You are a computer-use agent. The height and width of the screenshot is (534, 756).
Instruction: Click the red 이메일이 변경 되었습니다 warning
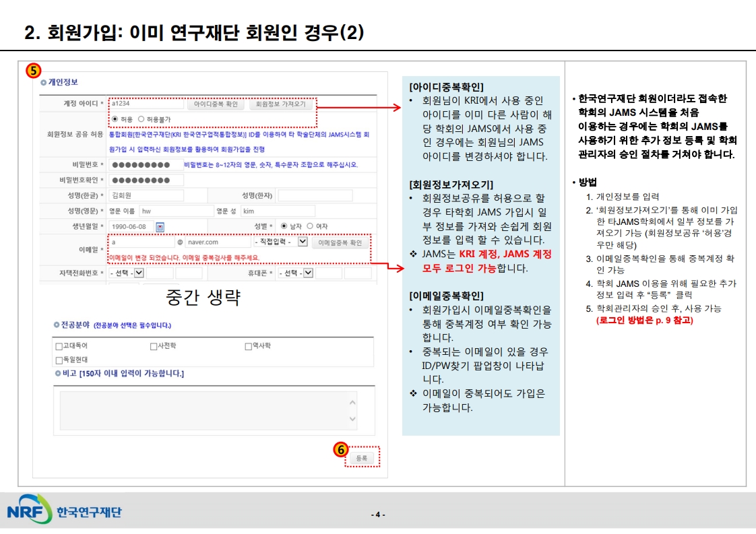pos(184,258)
